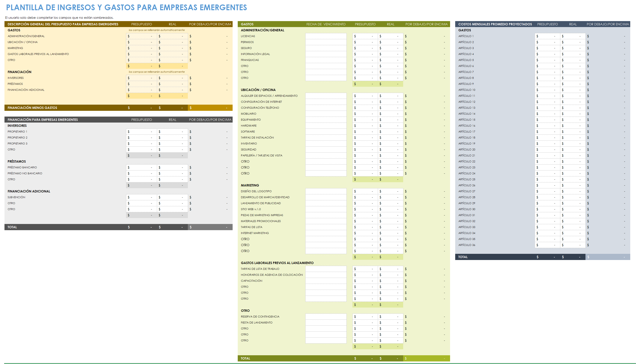Viewport: 636px width, 364px height.
Task: Select the LICENCIAS due date field
Action: 326,36
